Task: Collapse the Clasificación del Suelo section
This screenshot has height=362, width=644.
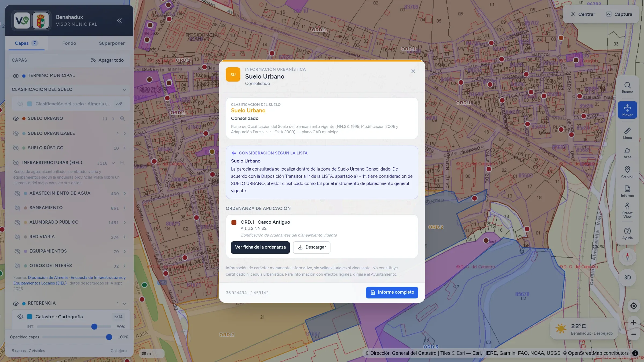Action: [125, 90]
